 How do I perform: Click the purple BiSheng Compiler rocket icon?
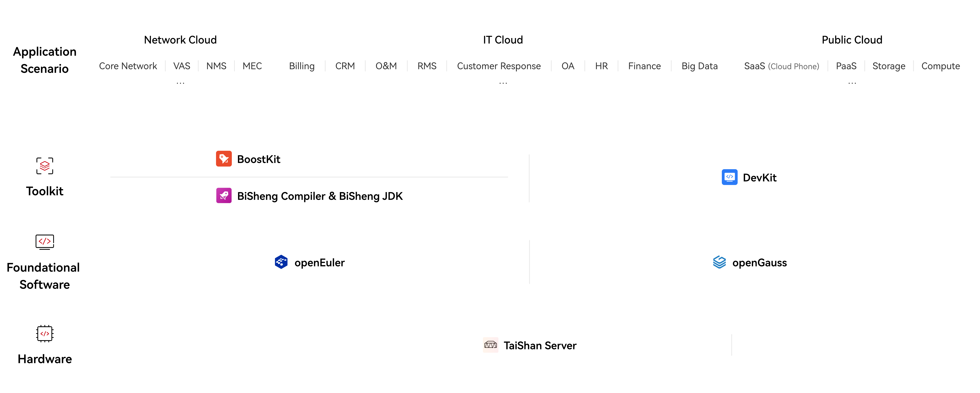[x=224, y=196]
